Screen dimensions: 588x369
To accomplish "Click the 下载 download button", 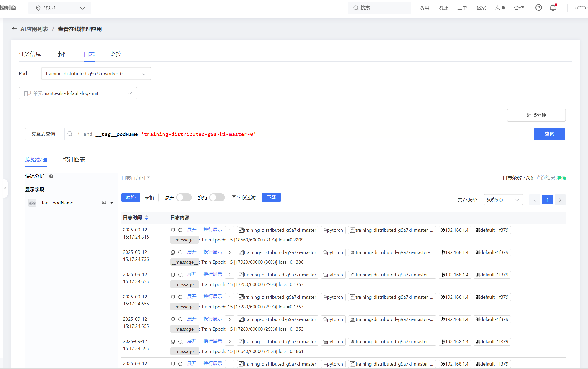I will pos(271,197).
